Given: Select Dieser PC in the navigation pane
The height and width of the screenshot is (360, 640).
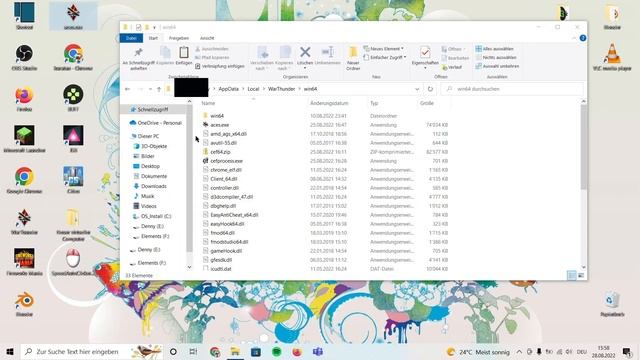Looking at the screenshot, I should pyautogui.click(x=145, y=136).
